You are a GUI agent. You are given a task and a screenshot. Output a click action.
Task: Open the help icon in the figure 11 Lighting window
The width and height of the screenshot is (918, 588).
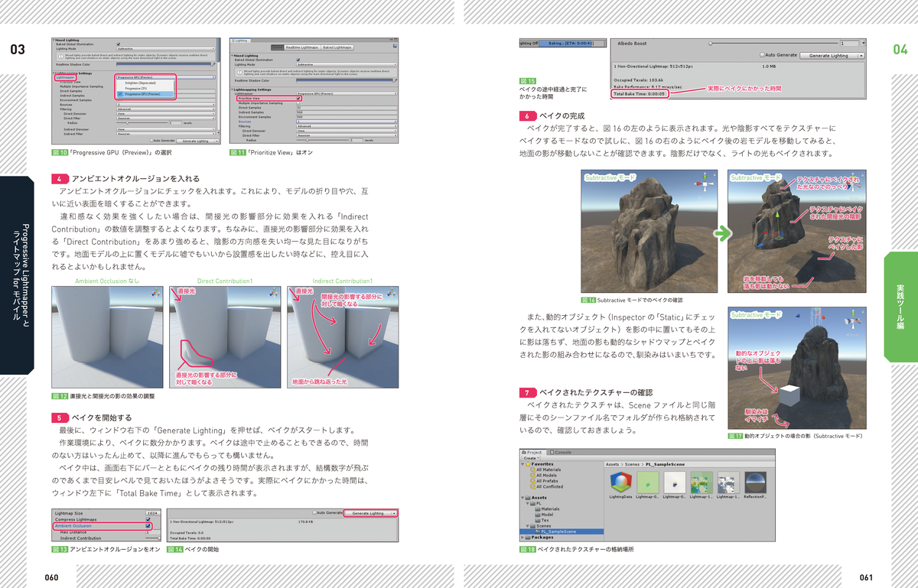(x=395, y=46)
